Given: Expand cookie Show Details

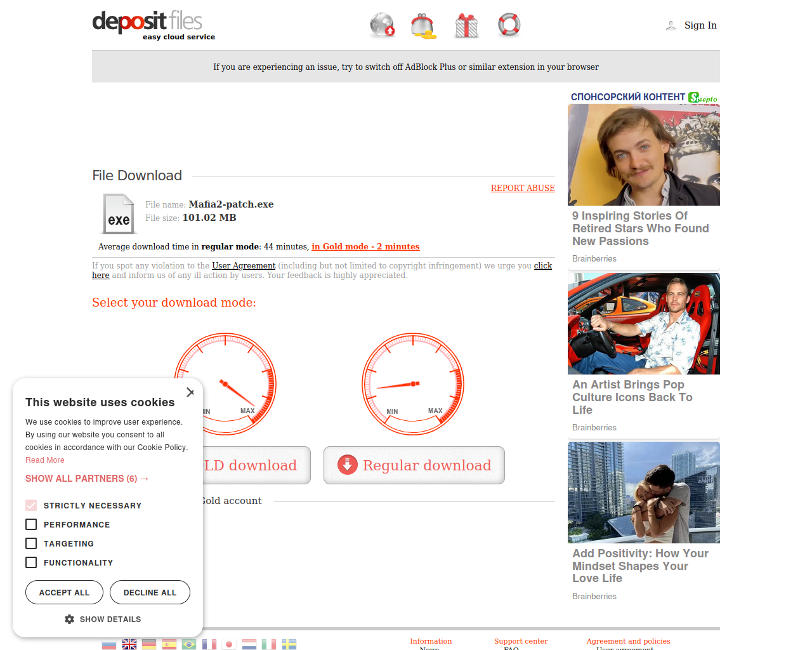Looking at the screenshot, I should (x=103, y=619).
